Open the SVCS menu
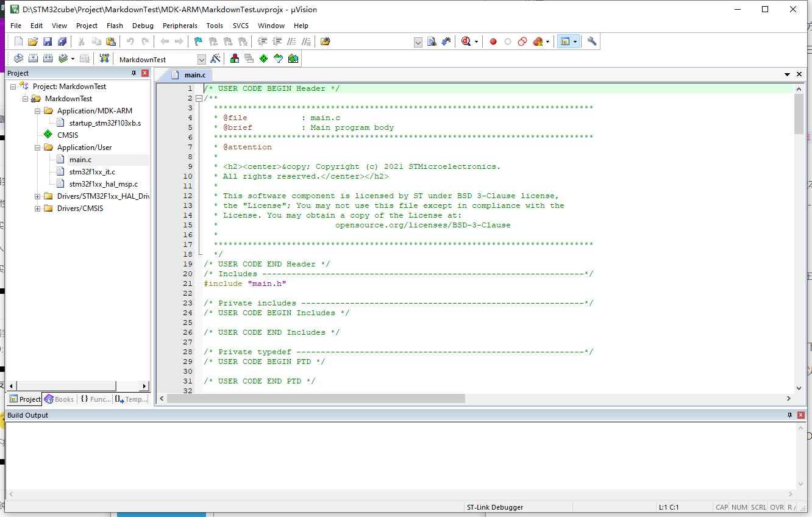812x517 pixels. [x=240, y=26]
